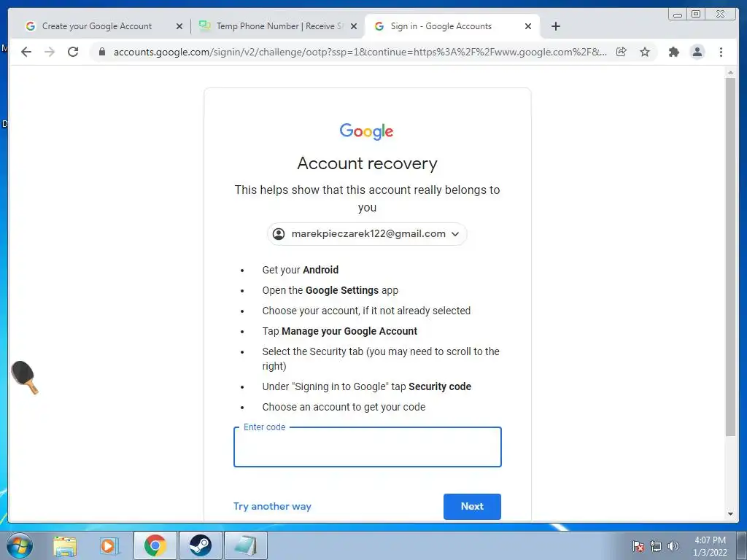
Task: Click the ping pong paddle desktop icon
Action: pyautogui.click(x=25, y=377)
